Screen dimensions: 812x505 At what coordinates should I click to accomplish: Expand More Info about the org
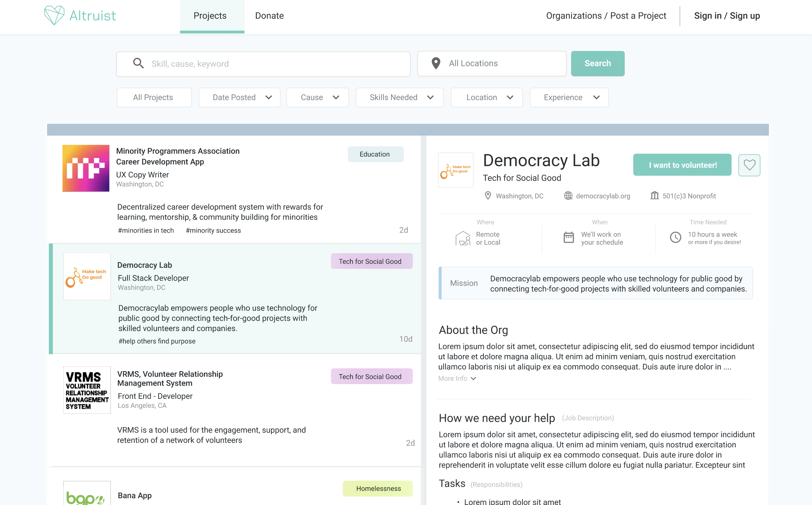[457, 378]
